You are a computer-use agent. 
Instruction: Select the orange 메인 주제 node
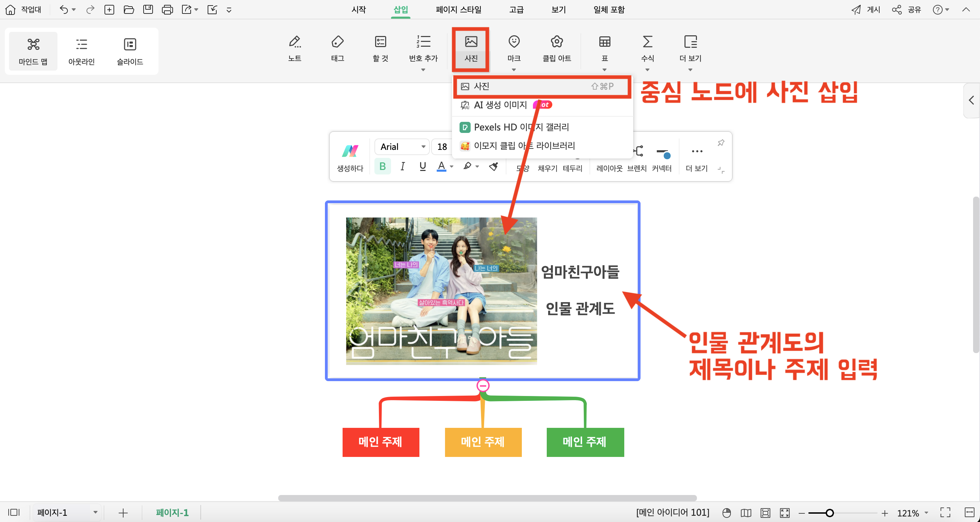coord(483,442)
